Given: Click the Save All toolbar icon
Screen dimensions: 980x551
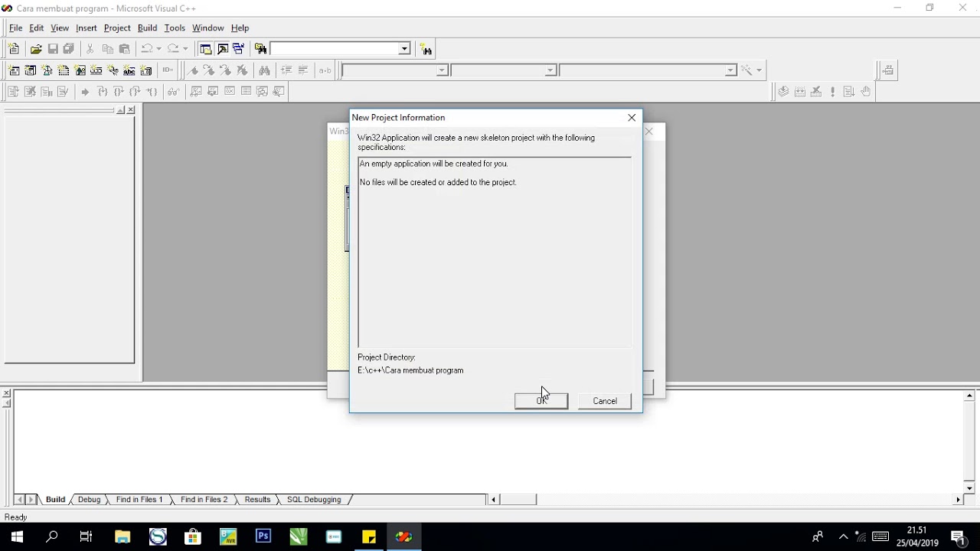Looking at the screenshot, I should coord(69,49).
